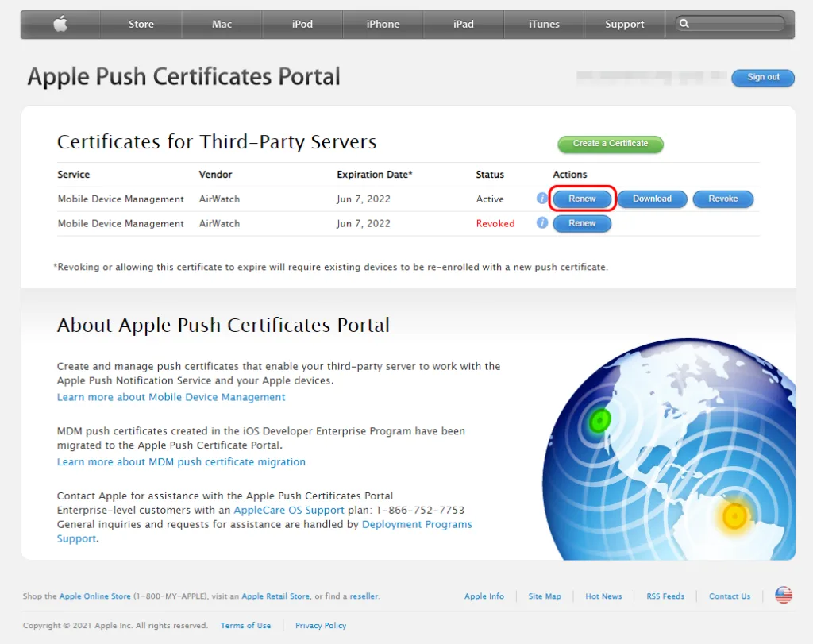This screenshot has height=644, width=813.
Task: Click AirWatch vendor in Revoked row
Action: (219, 223)
